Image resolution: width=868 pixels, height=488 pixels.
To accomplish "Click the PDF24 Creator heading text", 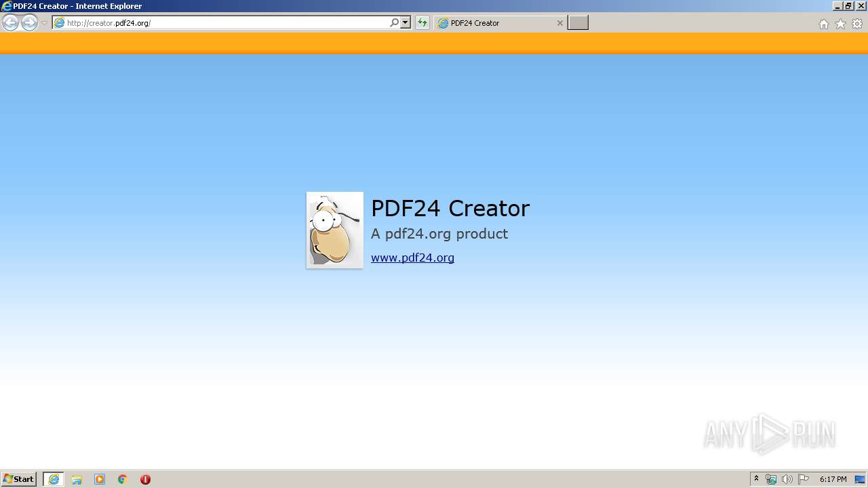I will pyautogui.click(x=450, y=208).
